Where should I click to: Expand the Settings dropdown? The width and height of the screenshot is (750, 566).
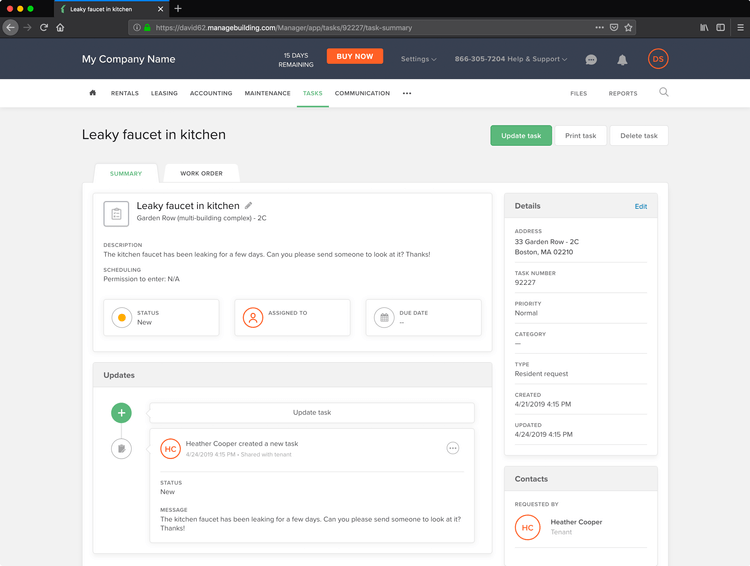pyautogui.click(x=418, y=59)
